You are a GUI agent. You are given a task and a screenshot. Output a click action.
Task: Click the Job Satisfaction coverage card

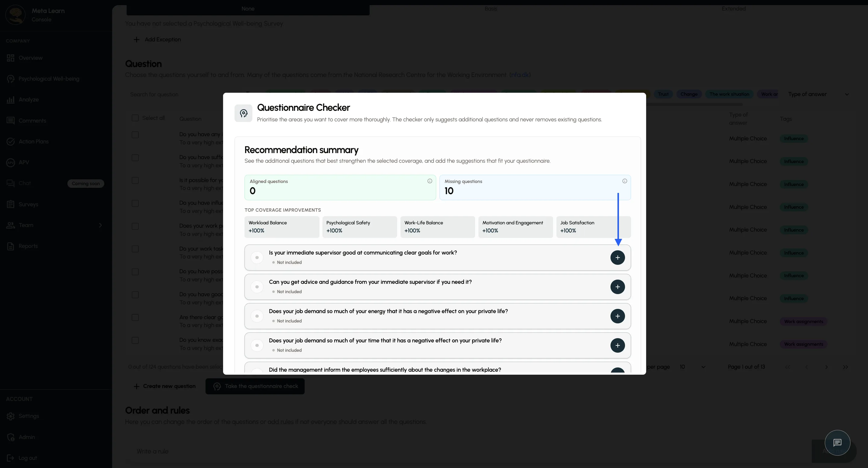click(x=593, y=227)
